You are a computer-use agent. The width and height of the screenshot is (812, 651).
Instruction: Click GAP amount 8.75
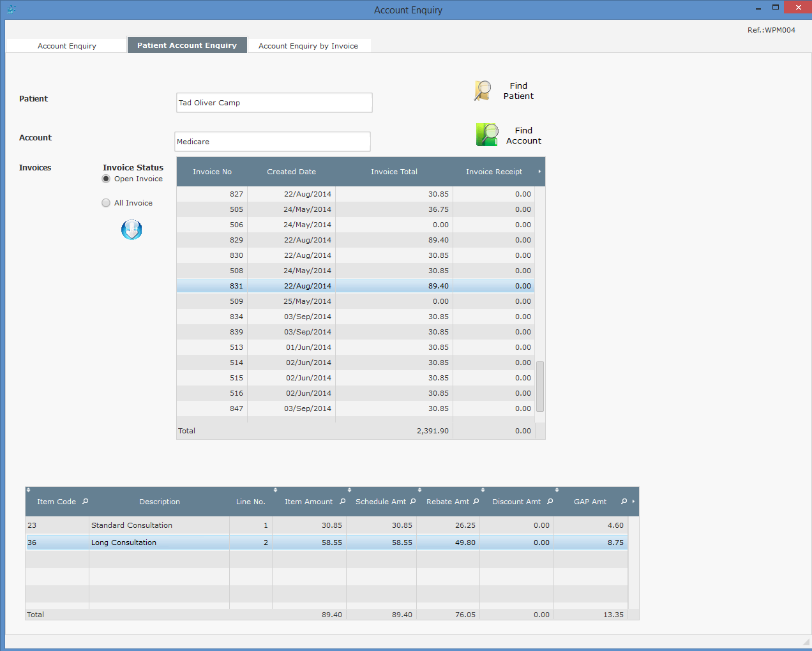tap(616, 542)
